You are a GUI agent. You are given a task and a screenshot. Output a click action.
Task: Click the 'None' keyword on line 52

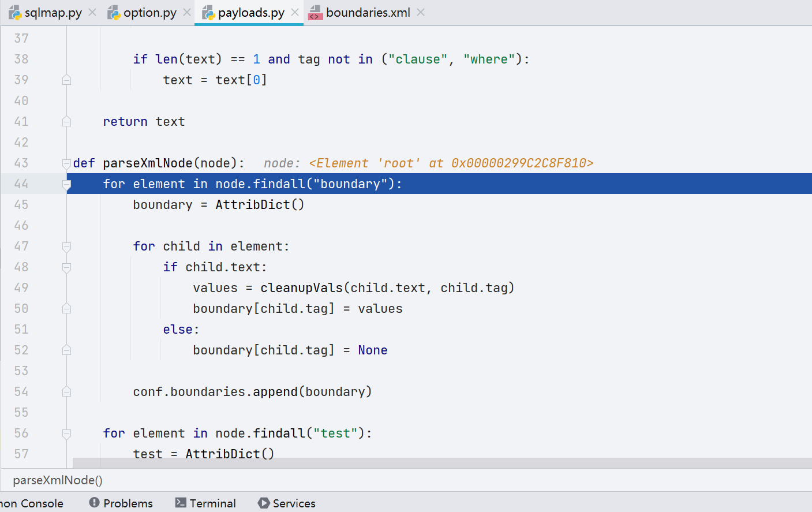point(373,350)
